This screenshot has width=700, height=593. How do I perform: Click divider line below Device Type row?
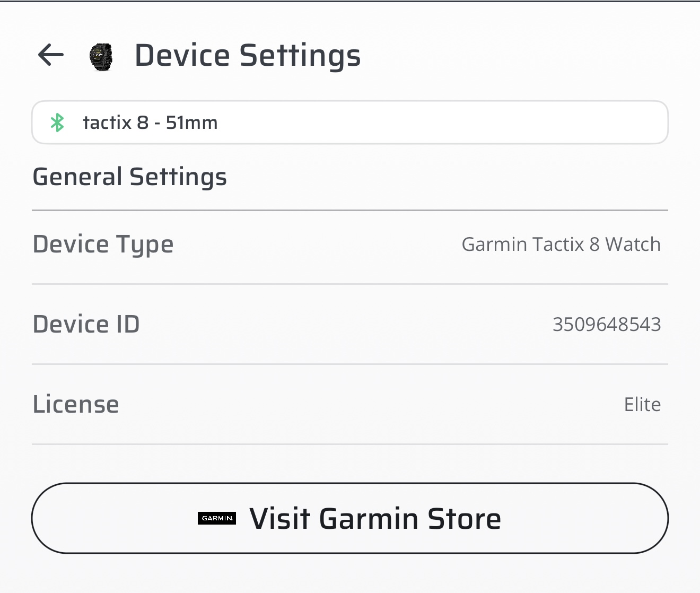pos(350,284)
